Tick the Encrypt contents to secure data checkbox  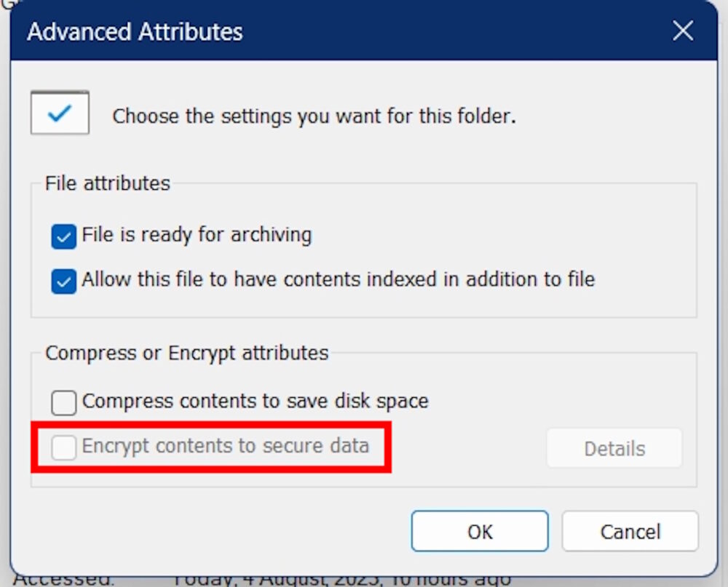[x=64, y=447]
